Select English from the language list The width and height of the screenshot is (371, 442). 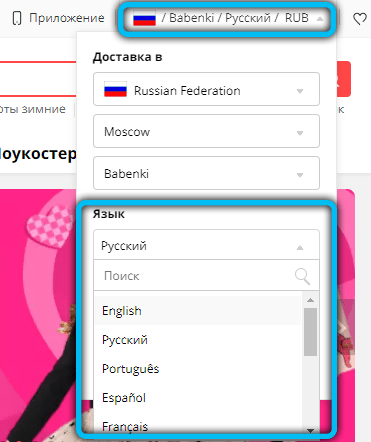click(x=198, y=311)
